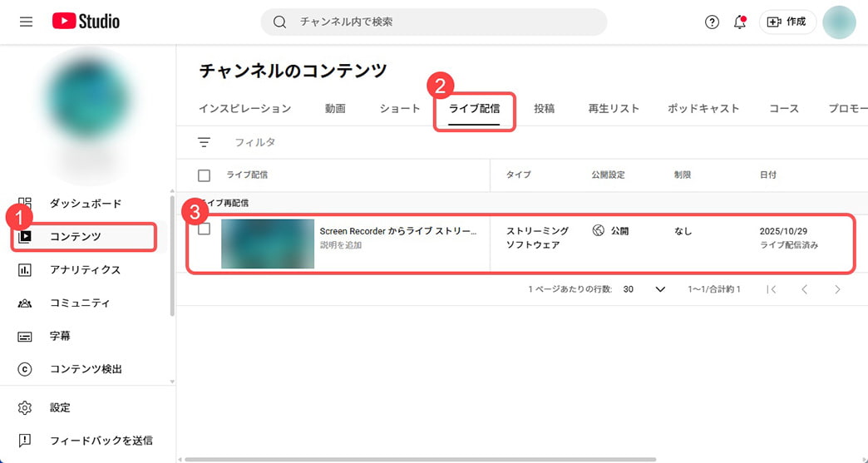Click the チャンネルのコンテンツ heading
This screenshot has width=868, height=463.
(x=293, y=71)
